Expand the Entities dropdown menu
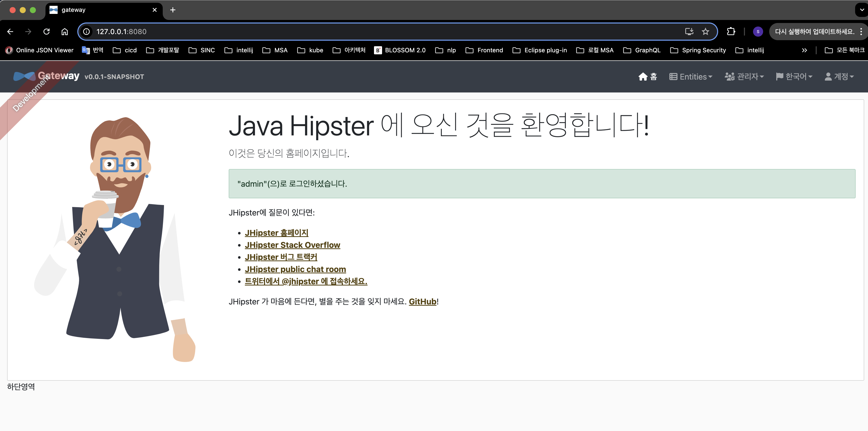 691,77
